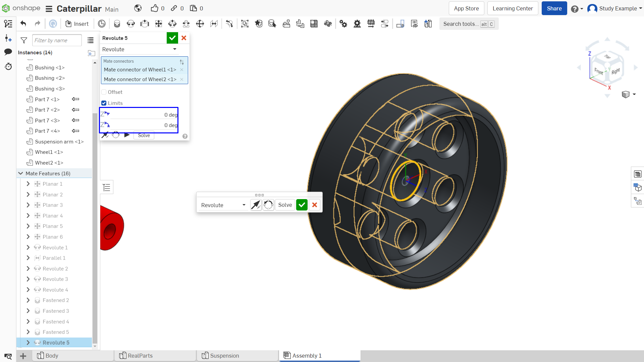Image resolution: width=644 pixels, height=362 pixels.
Task: Click the reorient secondary axis icon in floating toolbar
Action: (x=268, y=205)
